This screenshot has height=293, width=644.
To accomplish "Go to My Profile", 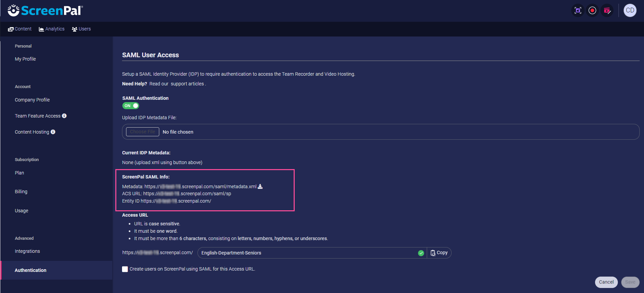I will [25, 59].
